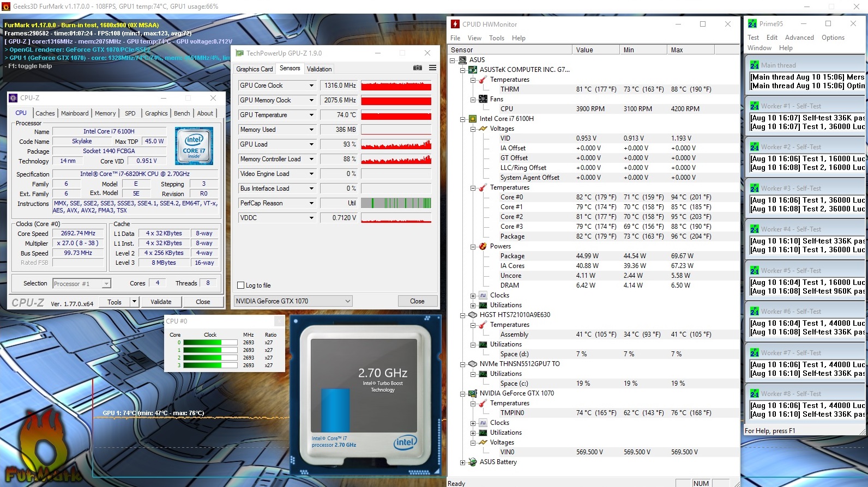Screen dimensions: 868x487
Task: Click the HWMonitor title bar app icon
Action: [x=455, y=24]
